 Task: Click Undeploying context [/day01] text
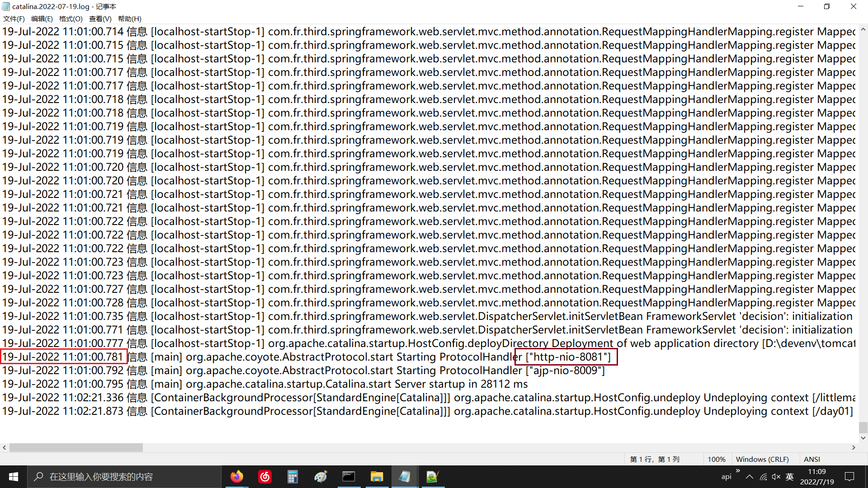point(778,411)
